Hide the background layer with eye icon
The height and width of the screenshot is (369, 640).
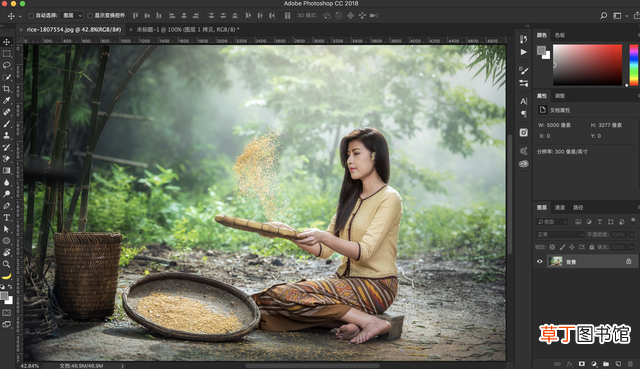(x=540, y=262)
